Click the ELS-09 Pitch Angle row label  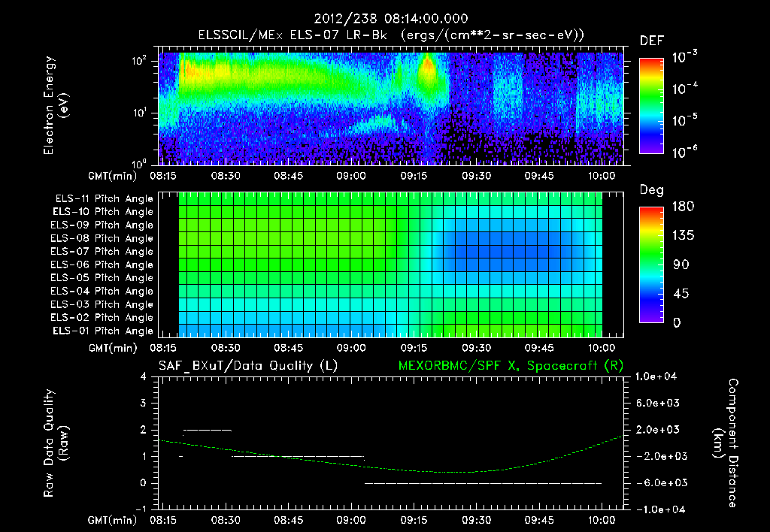[102, 225]
